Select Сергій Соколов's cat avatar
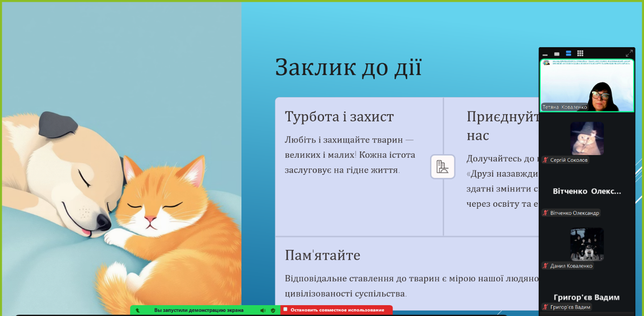Image resolution: width=644 pixels, height=316 pixels. point(587,138)
